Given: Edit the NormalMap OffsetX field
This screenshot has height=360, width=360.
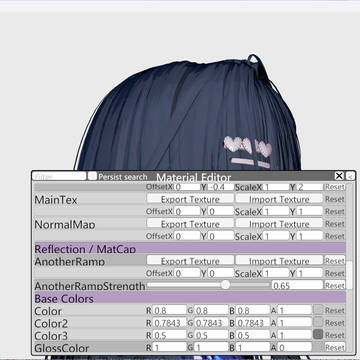Looking at the screenshot, I should 187,236.
